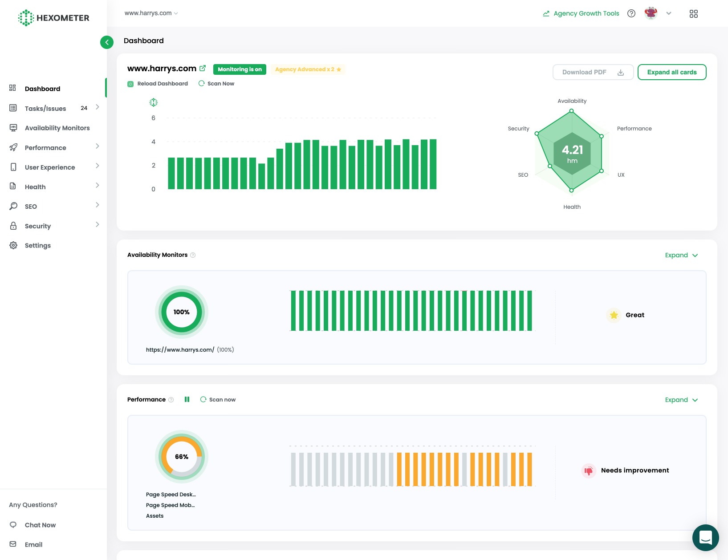
Task: Click Assets metric label
Action: tap(155, 516)
